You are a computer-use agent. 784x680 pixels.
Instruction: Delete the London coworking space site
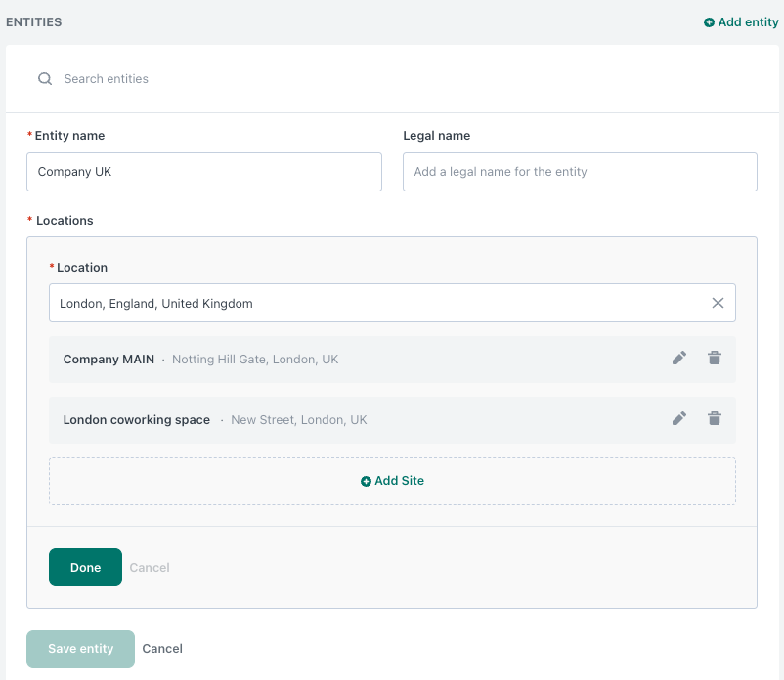(715, 419)
